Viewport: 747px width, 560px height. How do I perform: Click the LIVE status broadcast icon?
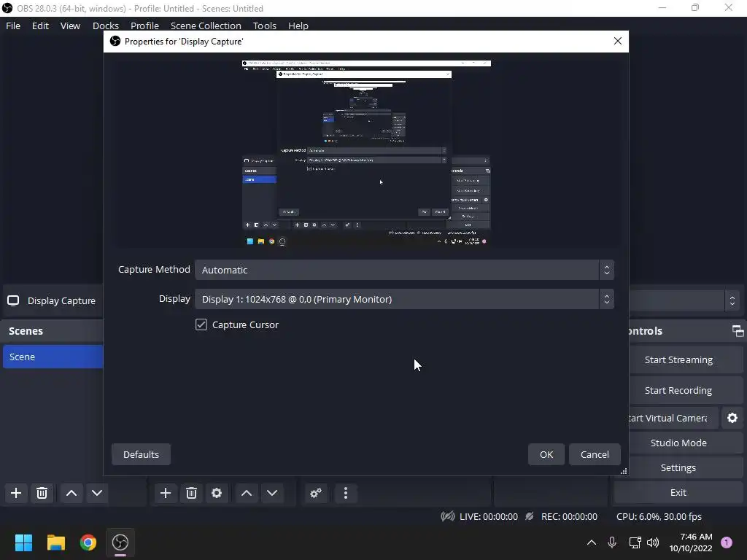coord(448,516)
